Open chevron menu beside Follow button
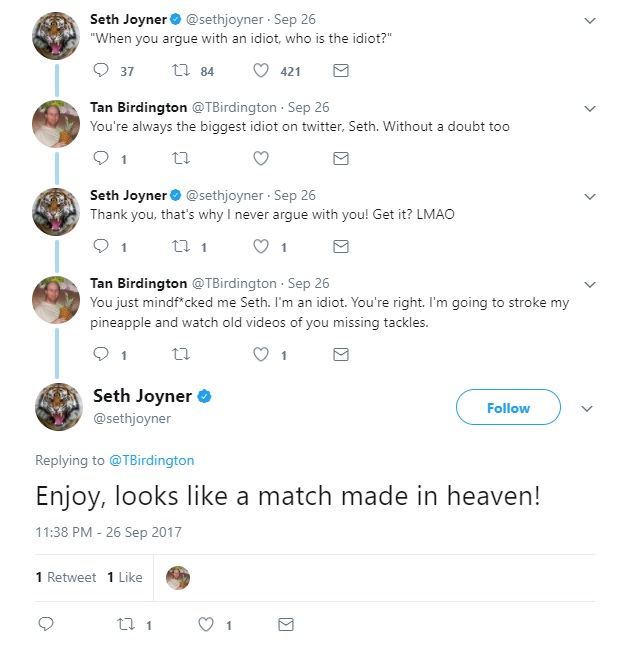 tap(587, 408)
